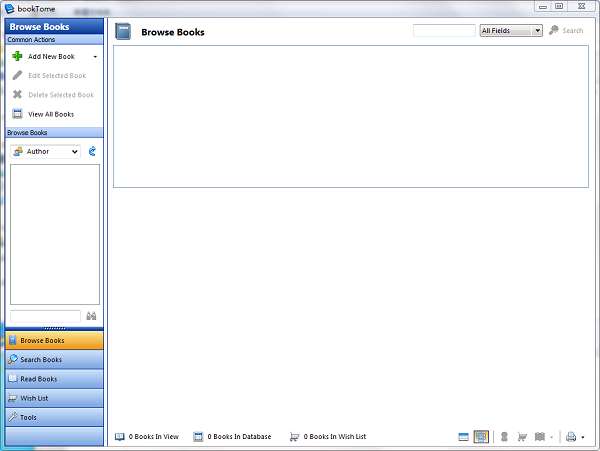Click the 'Browse Books' section header above Author

pos(54,132)
